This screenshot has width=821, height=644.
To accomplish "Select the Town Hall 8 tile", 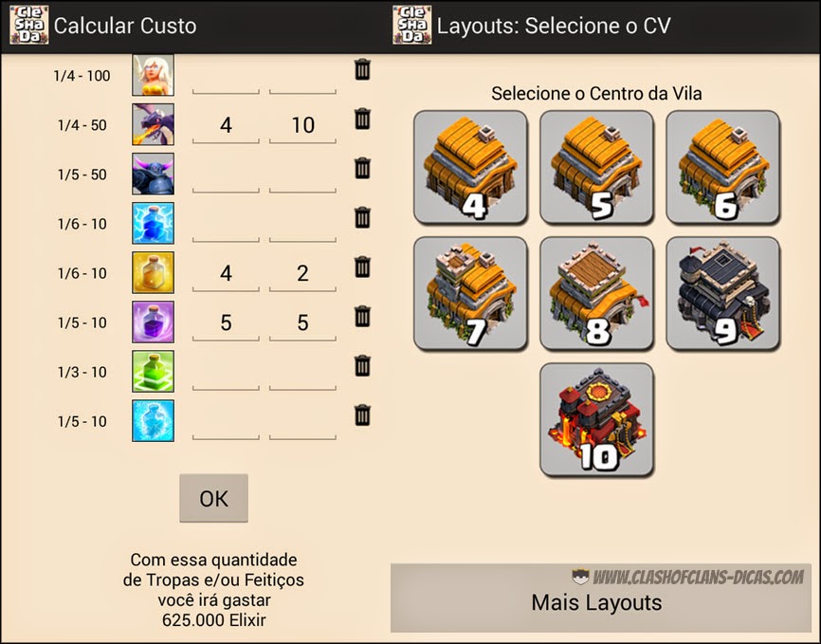I will [596, 293].
